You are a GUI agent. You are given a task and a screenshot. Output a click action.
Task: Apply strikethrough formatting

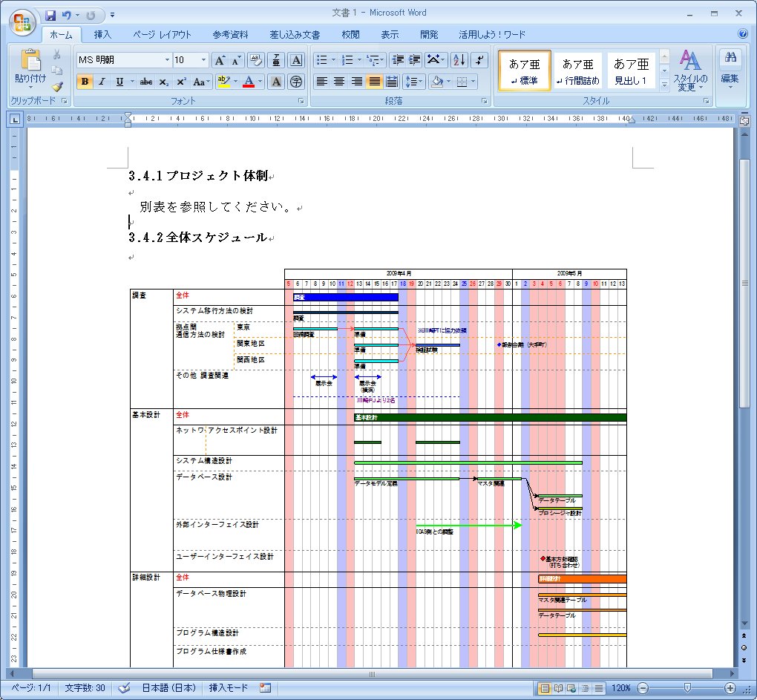[146, 82]
